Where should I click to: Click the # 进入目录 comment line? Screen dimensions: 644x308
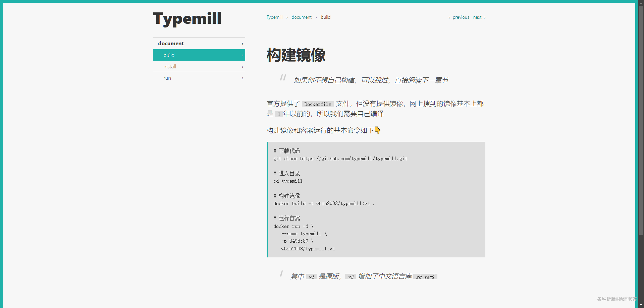click(x=287, y=173)
